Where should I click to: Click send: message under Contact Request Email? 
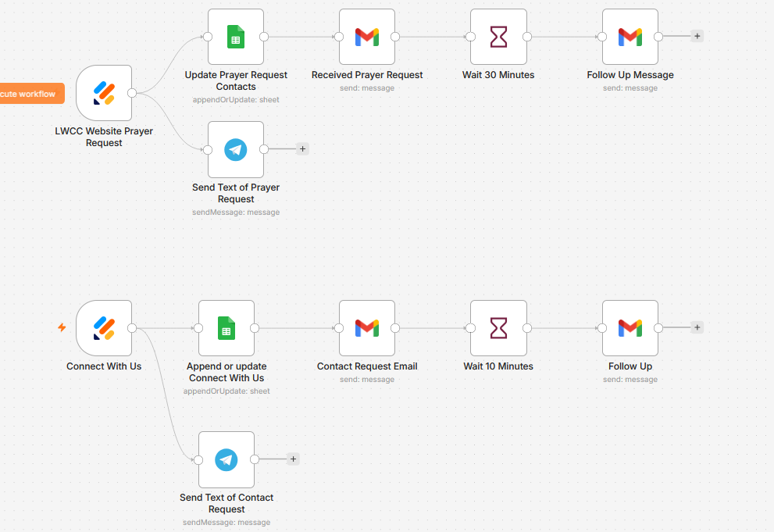pos(367,380)
